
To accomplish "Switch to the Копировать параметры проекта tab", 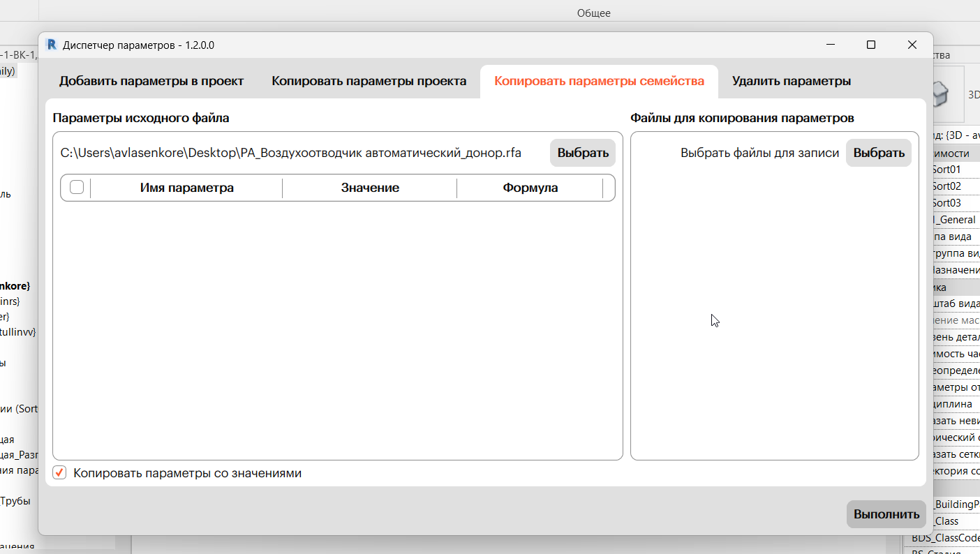I will pos(369,81).
